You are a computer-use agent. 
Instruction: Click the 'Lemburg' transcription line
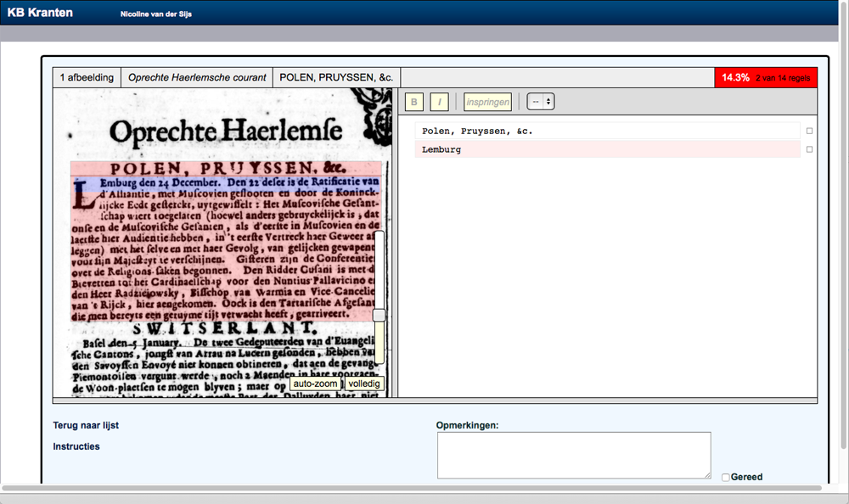click(x=607, y=149)
